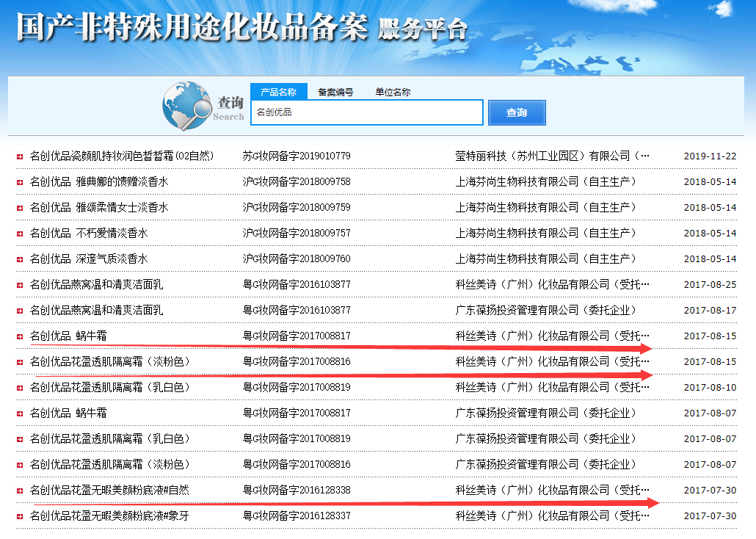Screen dimensions: 756x539
Task: Click red bullet icon beside 雅典娜的馈赠淡香水
Action: coord(20,182)
